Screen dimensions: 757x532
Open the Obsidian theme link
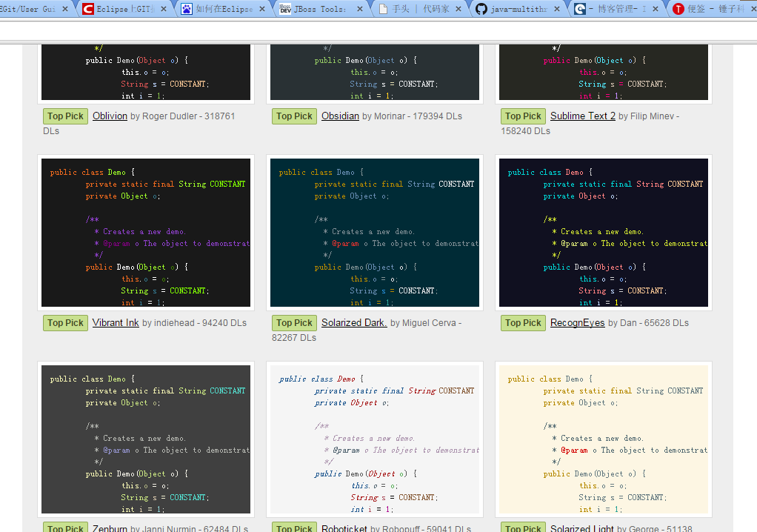[340, 116]
